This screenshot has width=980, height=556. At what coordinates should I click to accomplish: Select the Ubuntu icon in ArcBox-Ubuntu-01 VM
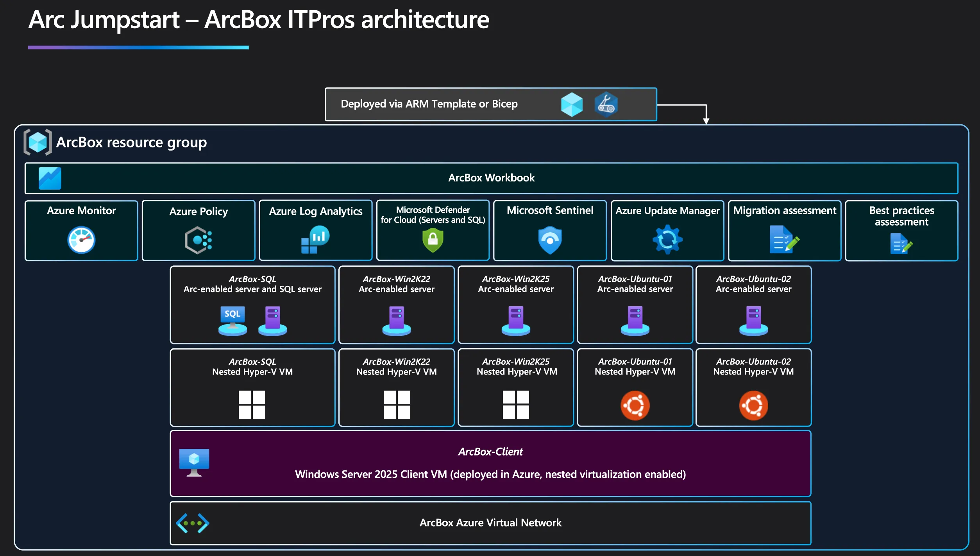(x=635, y=405)
